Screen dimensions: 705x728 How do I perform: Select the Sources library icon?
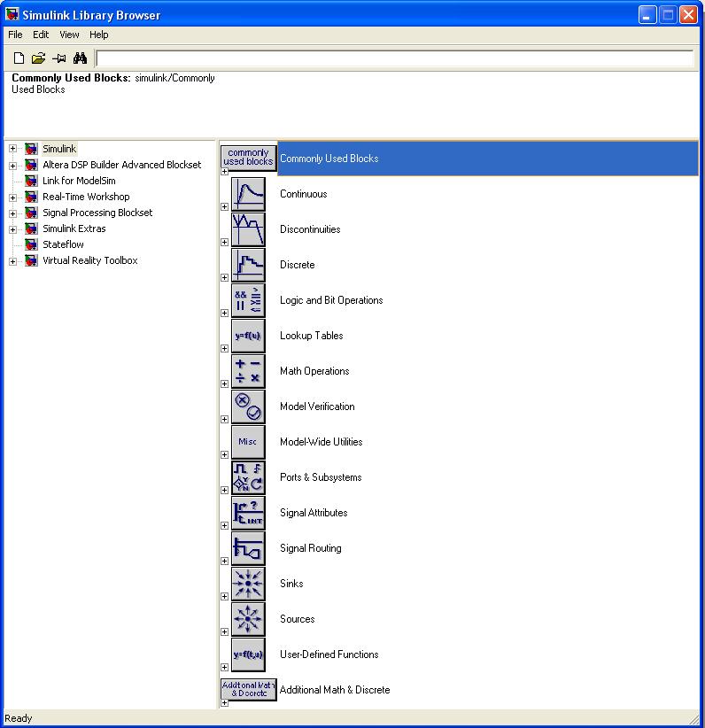(x=248, y=619)
